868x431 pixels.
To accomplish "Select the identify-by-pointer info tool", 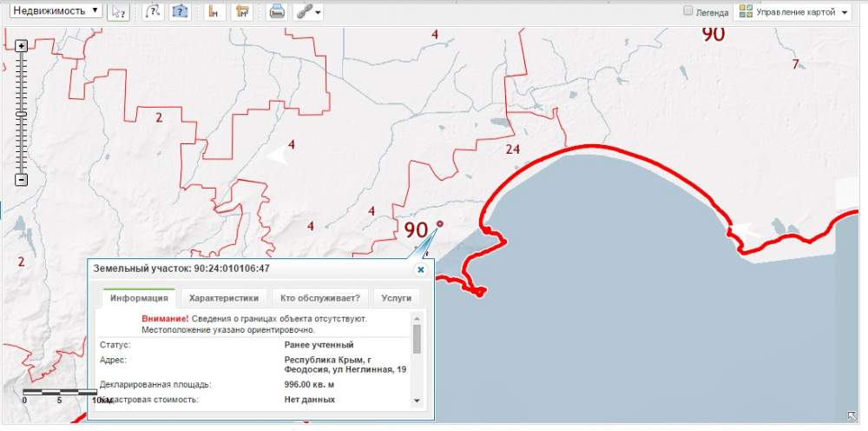I will point(118,12).
